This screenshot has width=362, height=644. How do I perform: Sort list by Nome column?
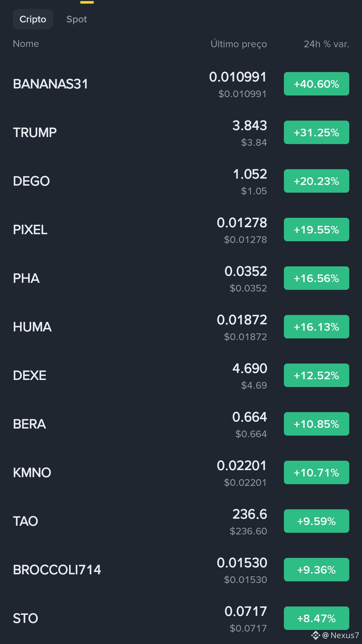[x=26, y=44]
